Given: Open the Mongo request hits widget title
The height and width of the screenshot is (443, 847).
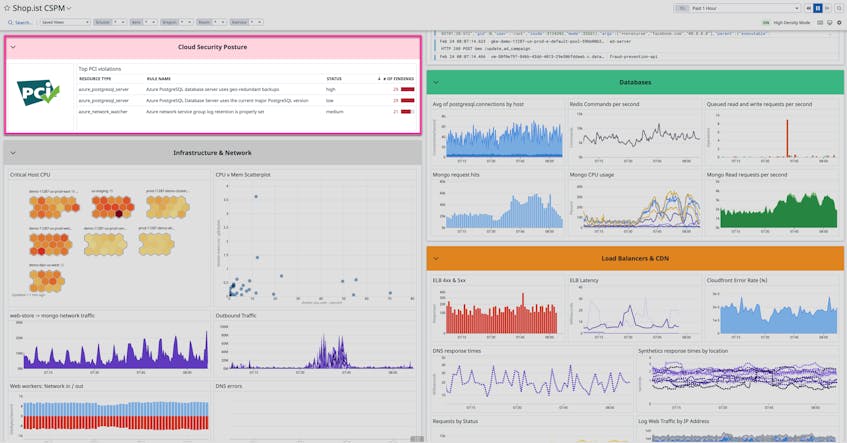Looking at the screenshot, I should (456, 175).
